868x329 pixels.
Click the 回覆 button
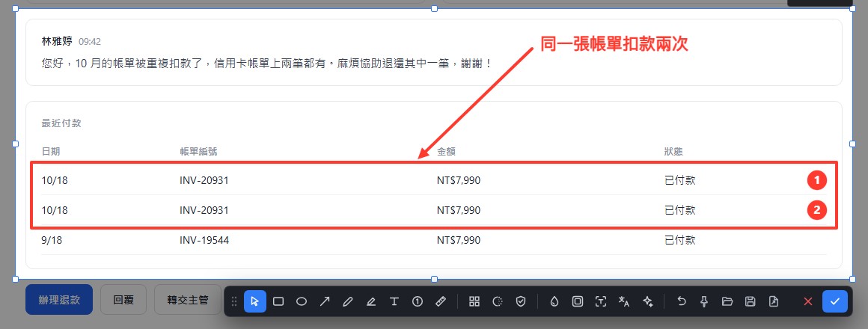tap(123, 300)
